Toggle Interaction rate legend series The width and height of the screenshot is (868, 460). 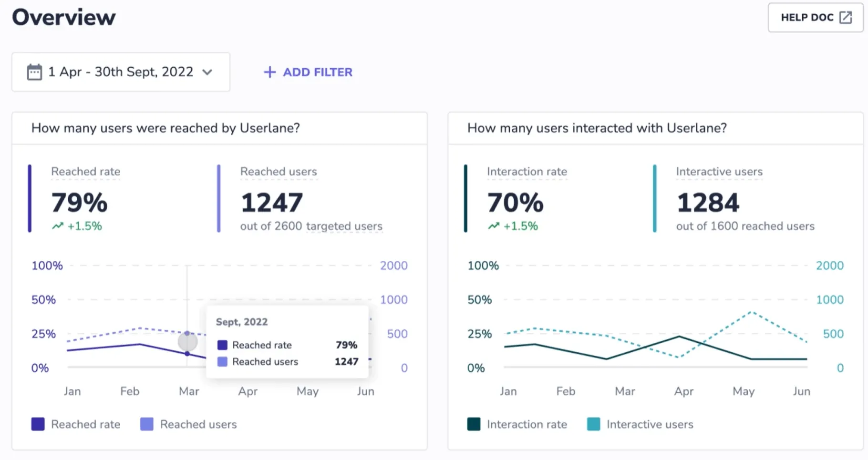527,424
